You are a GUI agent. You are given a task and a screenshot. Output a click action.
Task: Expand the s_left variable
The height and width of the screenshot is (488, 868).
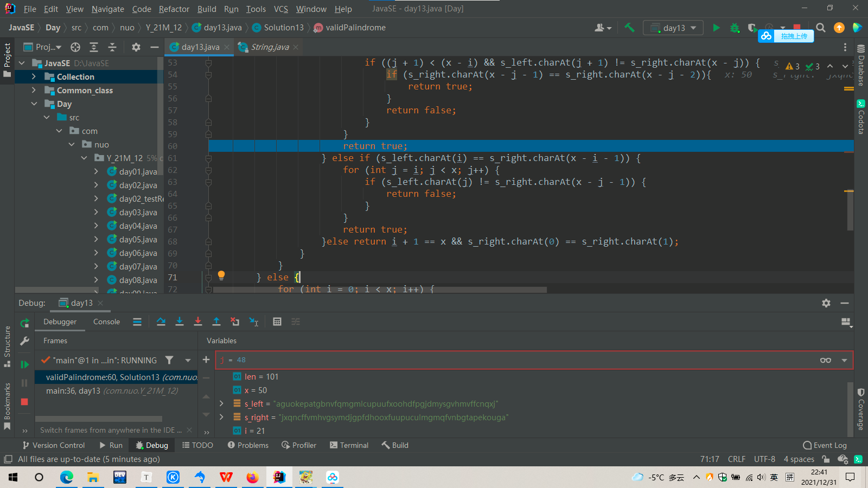point(221,403)
